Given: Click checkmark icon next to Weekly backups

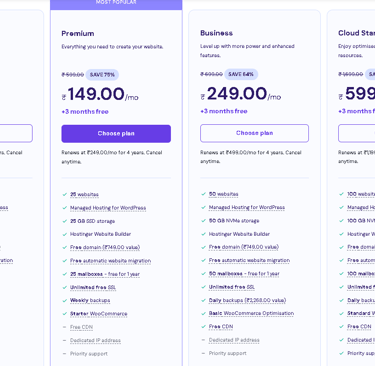Looking at the screenshot, I should 65,300.
